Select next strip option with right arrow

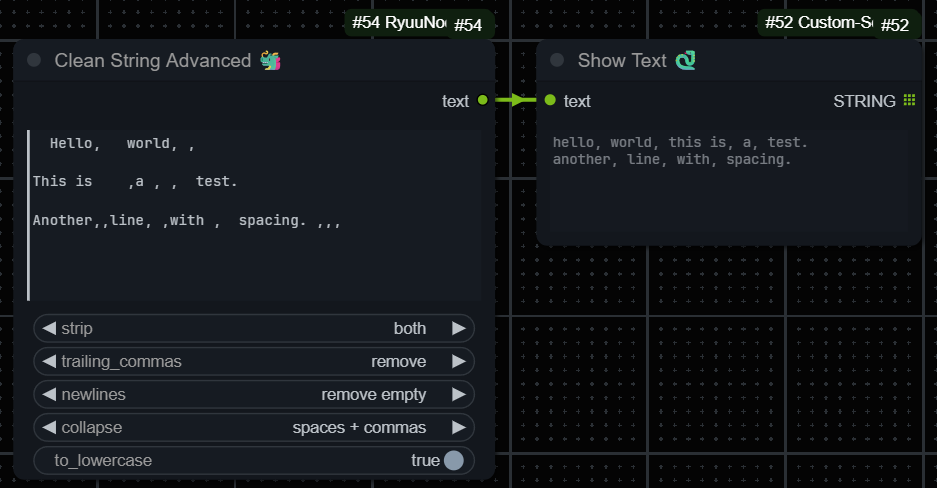click(x=458, y=329)
